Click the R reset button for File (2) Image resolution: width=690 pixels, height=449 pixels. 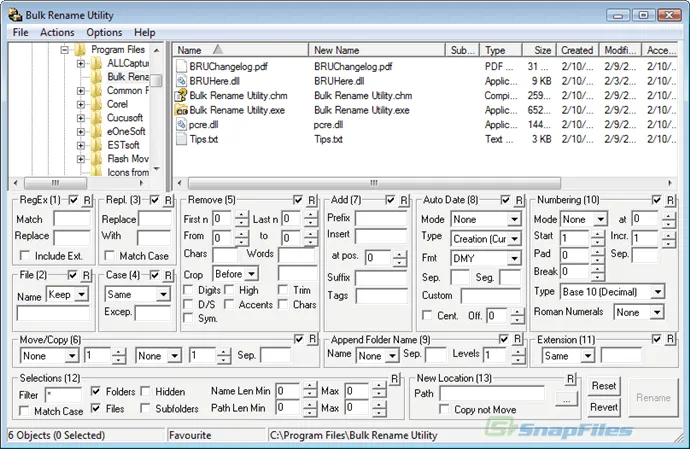click(x=86, y=276)
